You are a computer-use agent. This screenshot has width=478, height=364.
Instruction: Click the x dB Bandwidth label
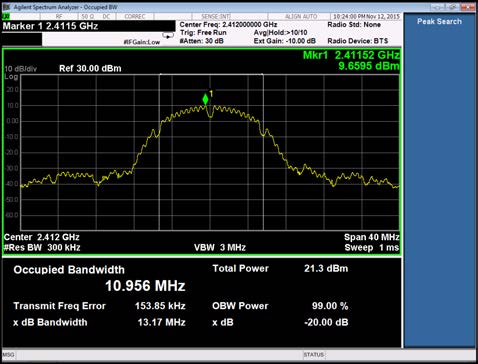tap(50, 322)
